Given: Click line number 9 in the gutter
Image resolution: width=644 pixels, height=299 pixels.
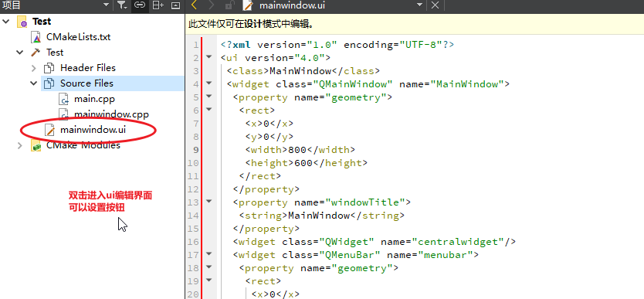Looking at the screenshot, I should [x=195, y=150].
